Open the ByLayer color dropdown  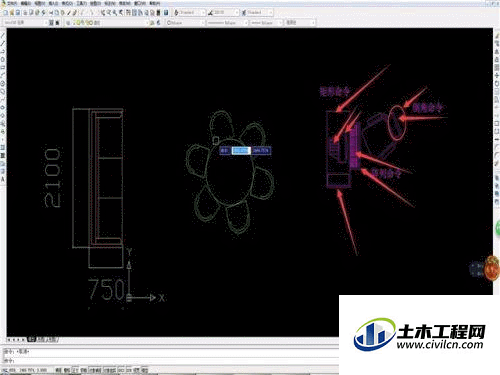[185, 23]
